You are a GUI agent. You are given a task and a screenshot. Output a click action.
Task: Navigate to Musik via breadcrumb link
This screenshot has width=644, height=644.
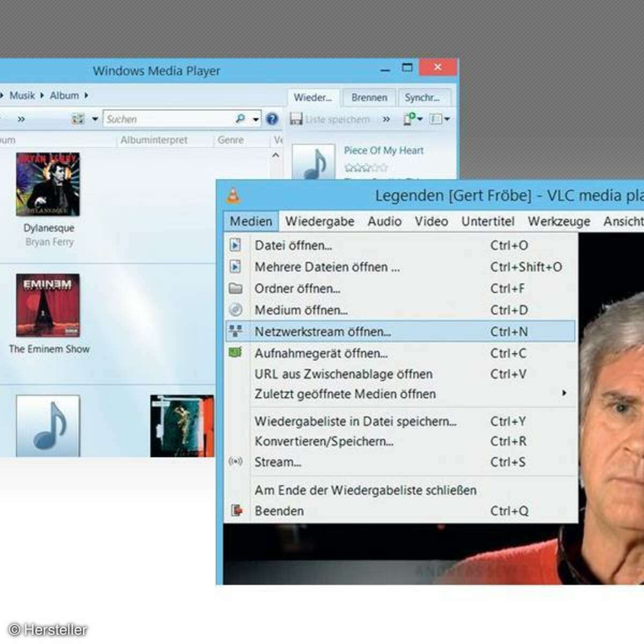(x=22, y=95)
